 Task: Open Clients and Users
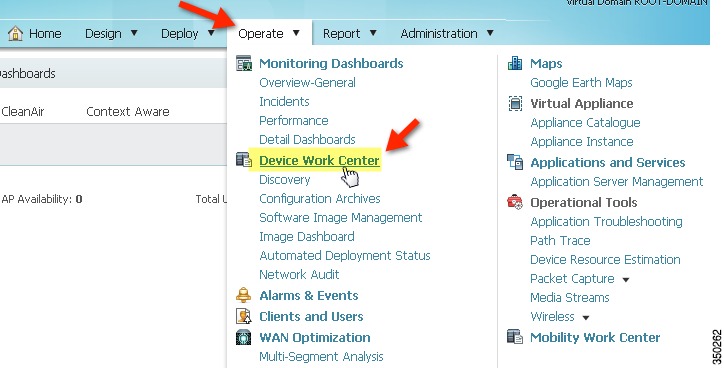tap(311, 317)
